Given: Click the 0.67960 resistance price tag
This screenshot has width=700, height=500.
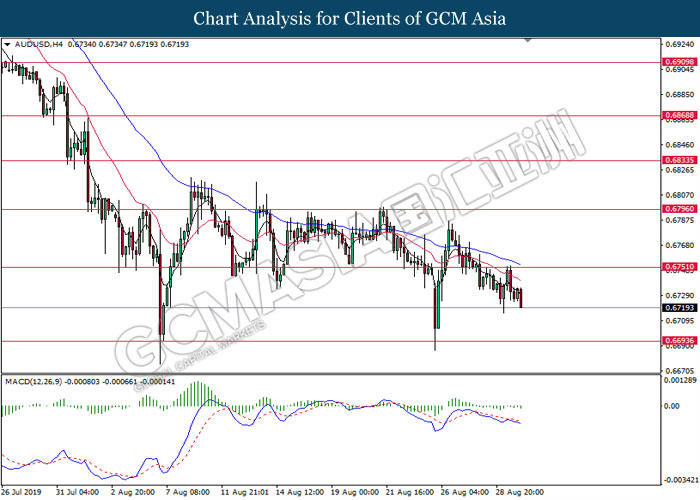Looking at the screenshot, I should (x=678, y=209).
